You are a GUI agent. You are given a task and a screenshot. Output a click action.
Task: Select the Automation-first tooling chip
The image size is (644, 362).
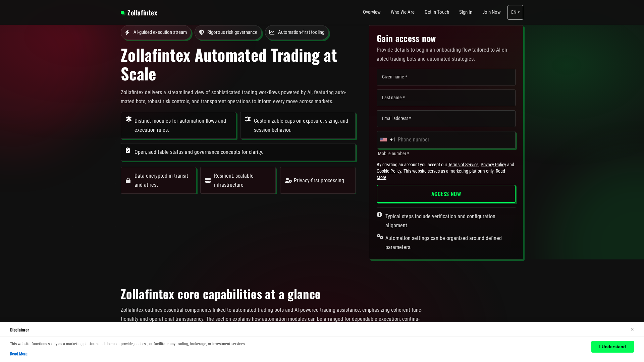click(x=297, y=33)
